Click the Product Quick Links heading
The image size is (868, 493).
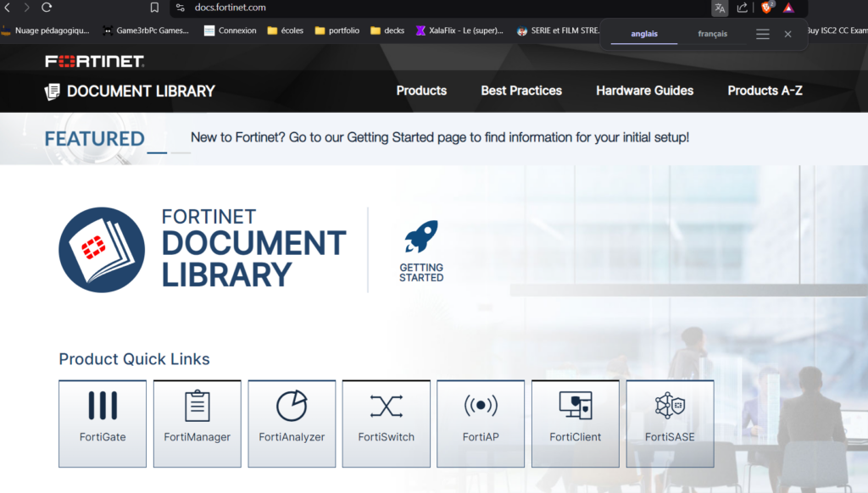coord(135,359)
